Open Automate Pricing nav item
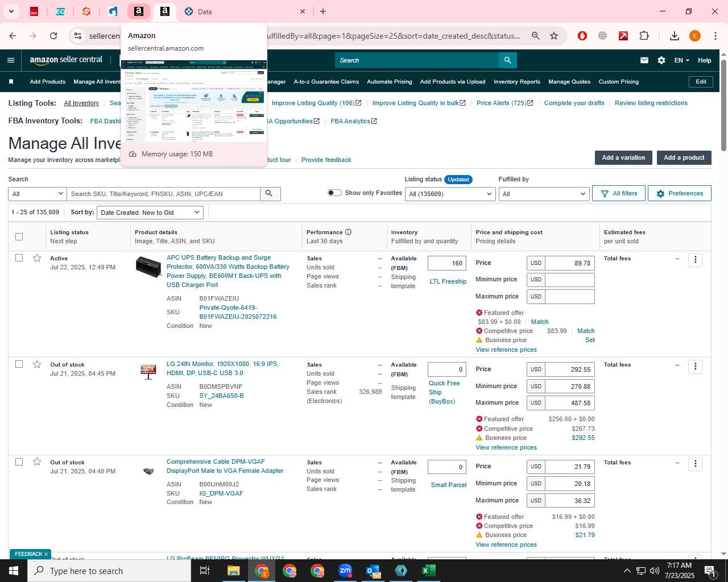The width and height of the screenshot is (728, 582). 390,82
